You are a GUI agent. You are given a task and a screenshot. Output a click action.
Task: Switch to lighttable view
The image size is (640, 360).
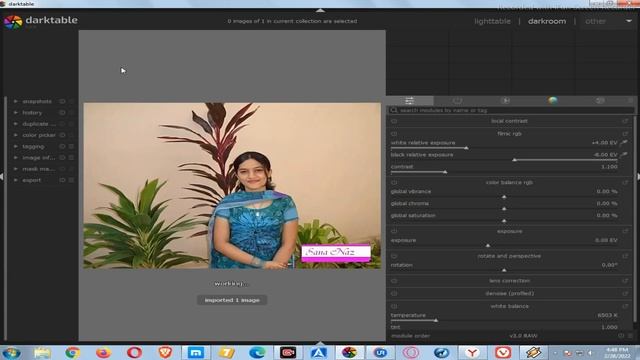[492, 21]
